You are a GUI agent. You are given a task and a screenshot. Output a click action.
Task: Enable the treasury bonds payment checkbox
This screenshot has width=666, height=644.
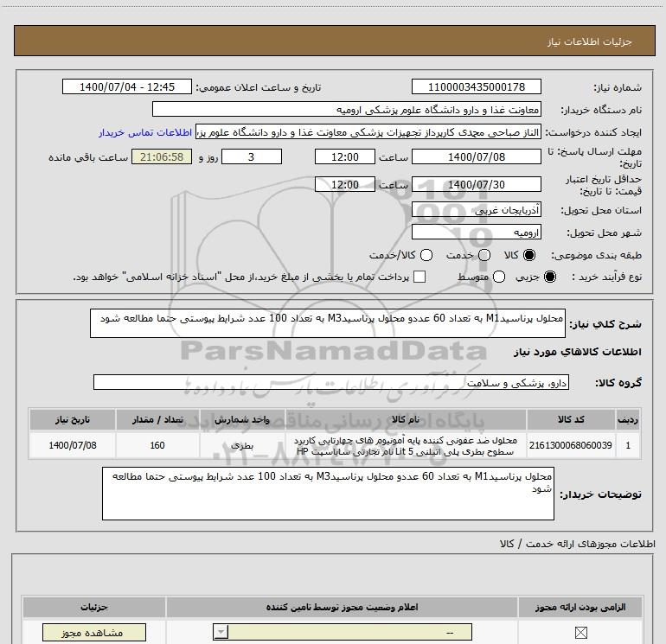point(420,277)
